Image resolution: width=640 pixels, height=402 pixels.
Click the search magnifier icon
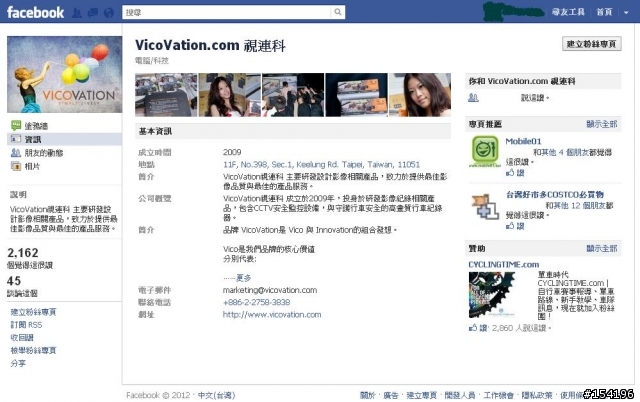coord(338,12)
